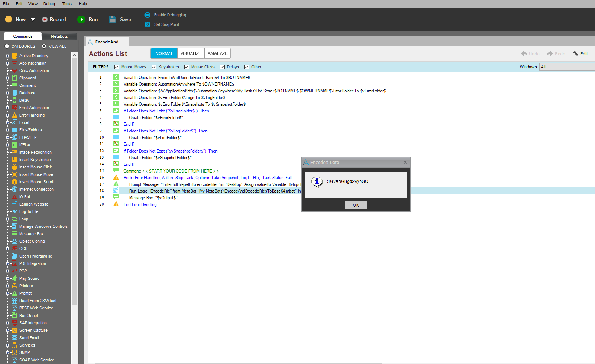Select the Excel command icon
Screen dimensions: 595x364
click(14, 122)
